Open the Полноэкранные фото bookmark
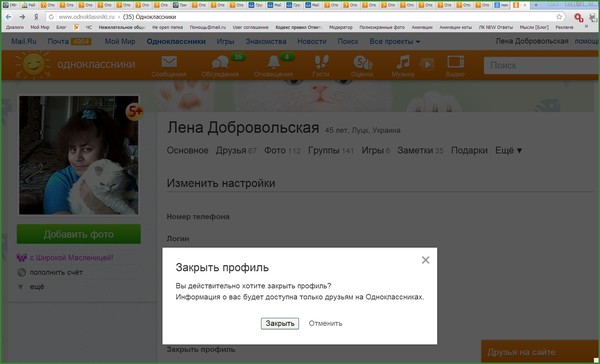 click(382, 27)
